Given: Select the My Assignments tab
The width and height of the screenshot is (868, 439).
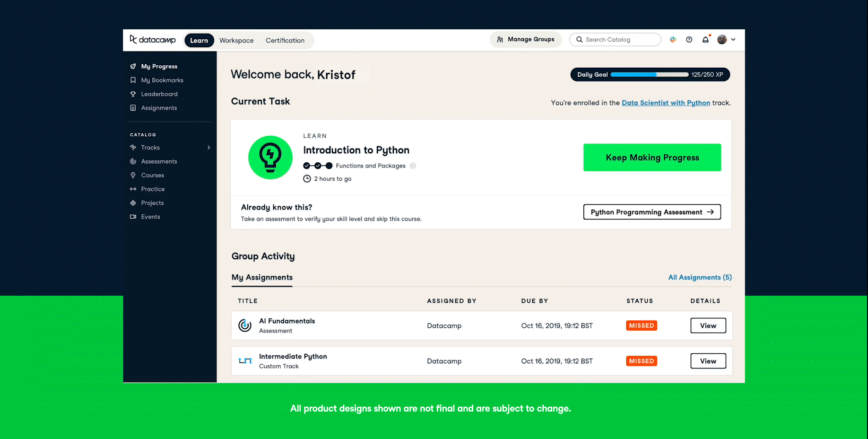Looking at the screenshot, I should [262, 278].
